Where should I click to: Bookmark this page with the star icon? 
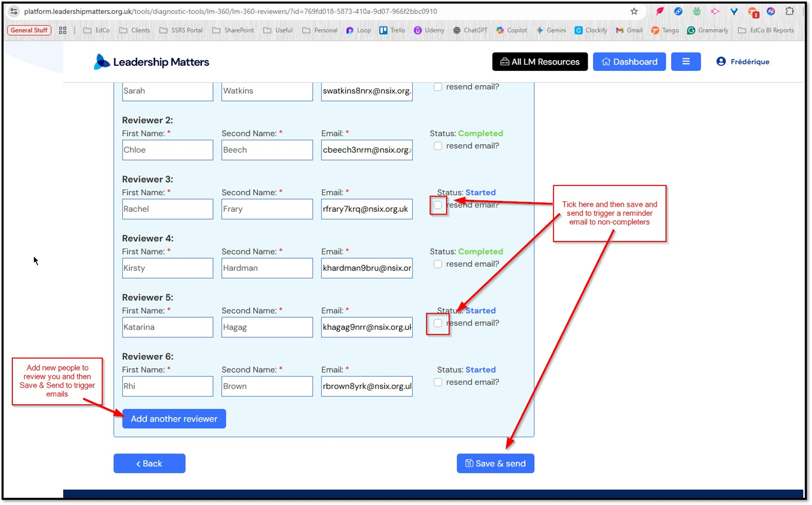click(634, 11)
